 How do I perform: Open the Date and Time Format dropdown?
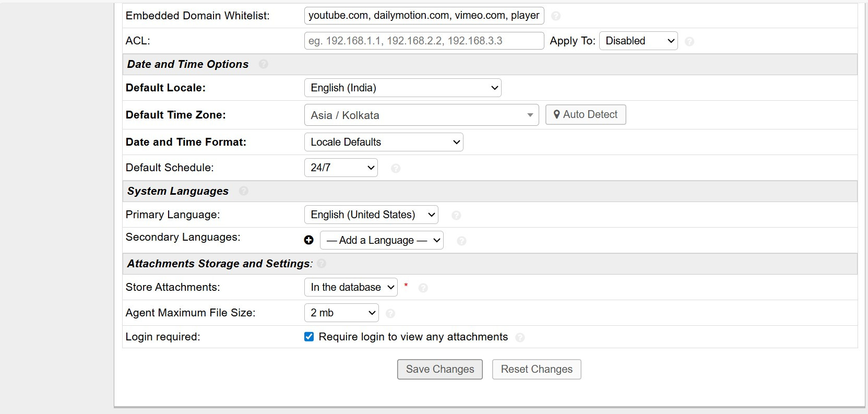[384, 142]
